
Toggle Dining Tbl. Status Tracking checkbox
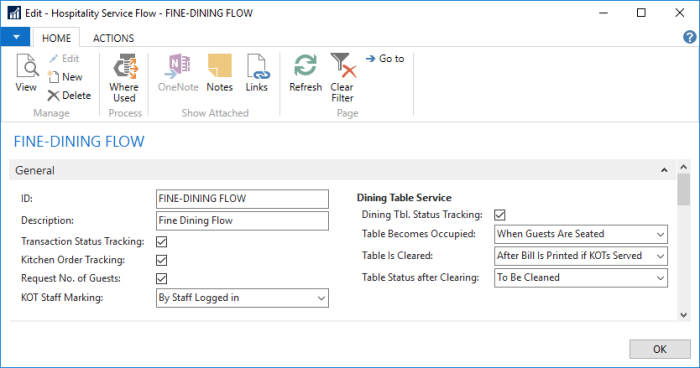[x=500, y=215]
